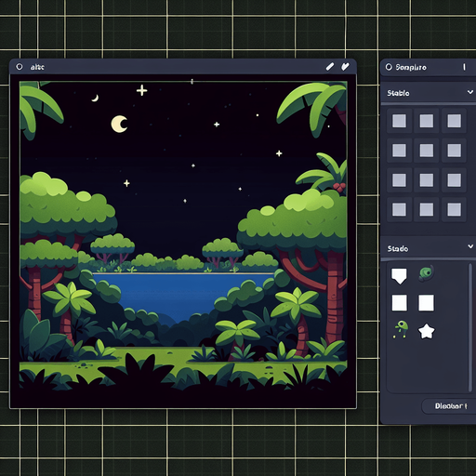The width and height of the screenshot is (476, 476).
Task: Select bottom-row middle tile in Stablo
Action: tap(427, 209)
